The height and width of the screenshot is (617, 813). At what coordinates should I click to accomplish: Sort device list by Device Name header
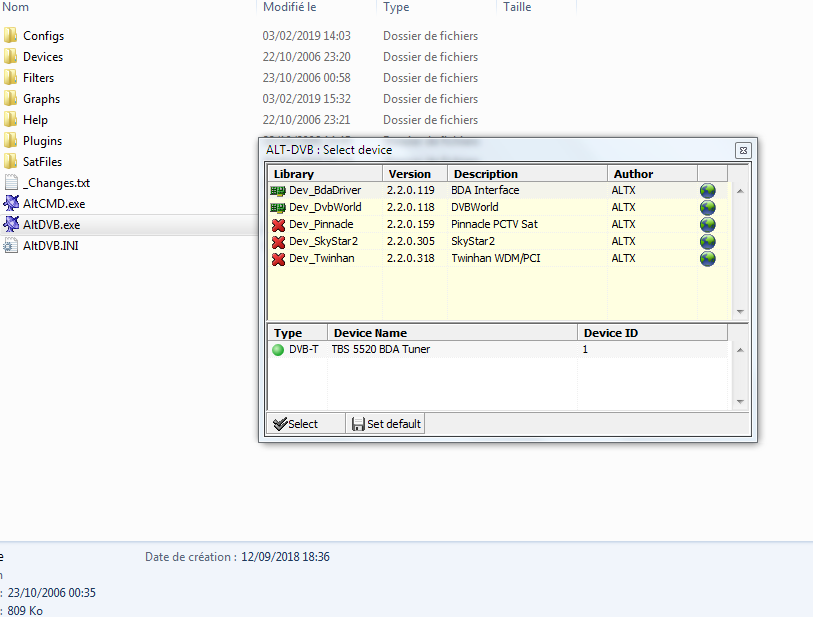452,333
